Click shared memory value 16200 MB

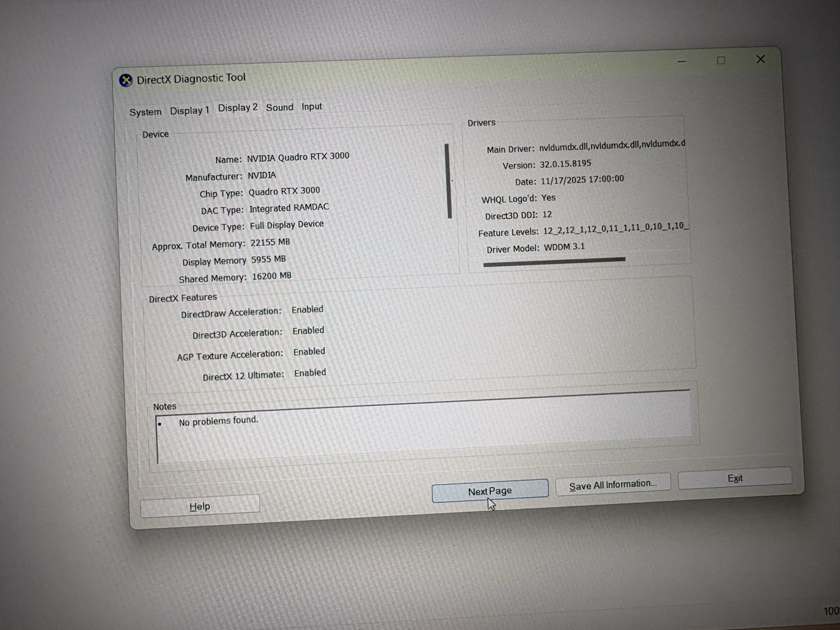click(271, 276)
